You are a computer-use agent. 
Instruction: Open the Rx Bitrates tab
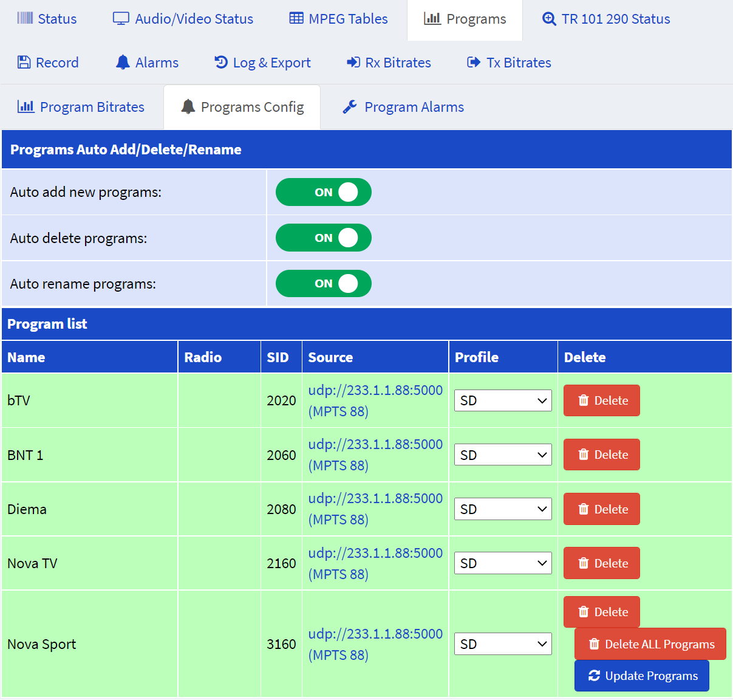point(389,63)
